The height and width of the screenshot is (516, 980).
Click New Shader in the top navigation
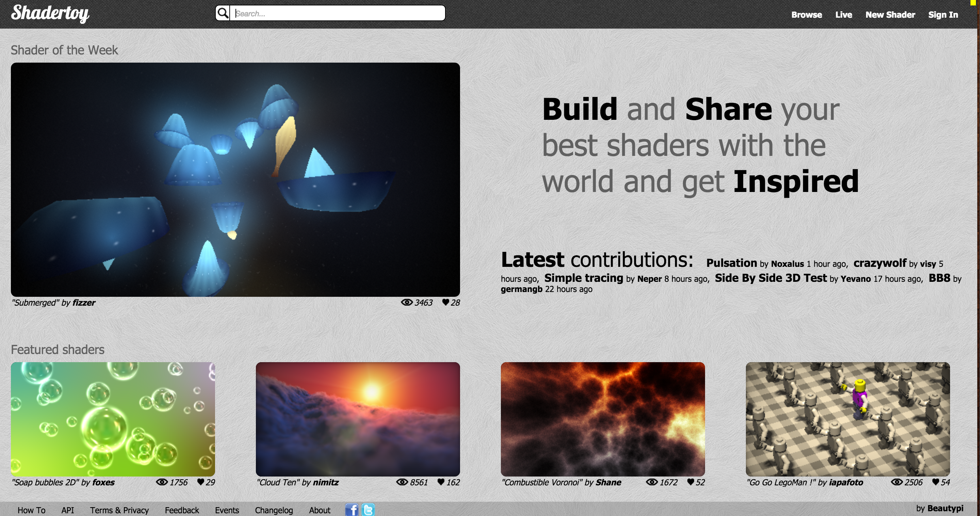coord(890,15)
